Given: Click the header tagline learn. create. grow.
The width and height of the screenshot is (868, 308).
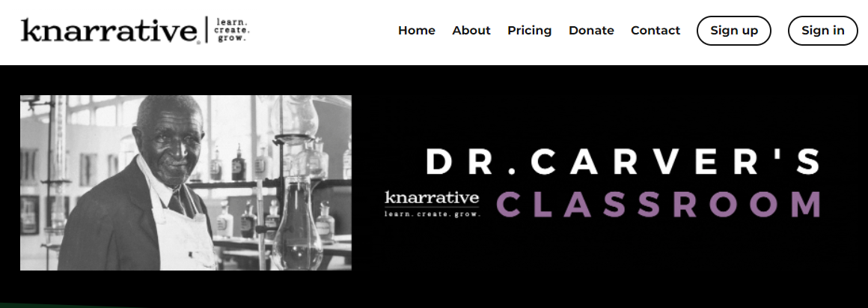Looking at the screenshot, I should (233, 29).
